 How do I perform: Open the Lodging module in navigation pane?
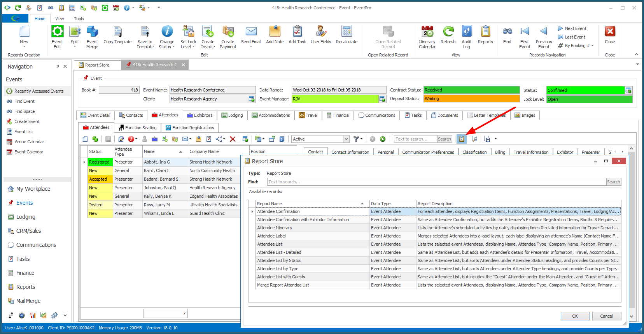click(26, 217)
